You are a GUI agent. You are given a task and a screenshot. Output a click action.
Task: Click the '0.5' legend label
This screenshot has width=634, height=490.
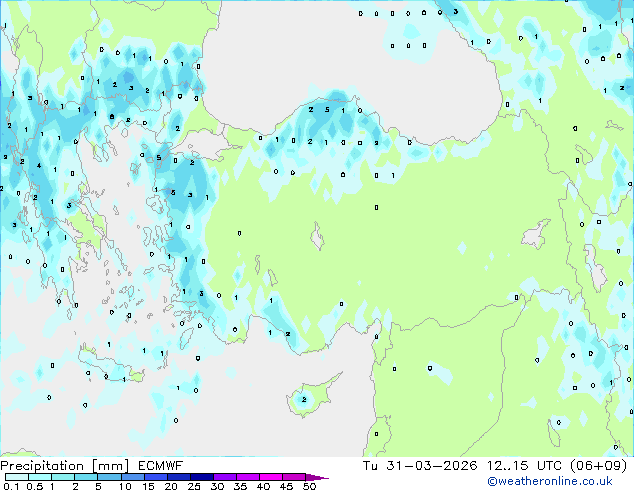tap(34, 486)
